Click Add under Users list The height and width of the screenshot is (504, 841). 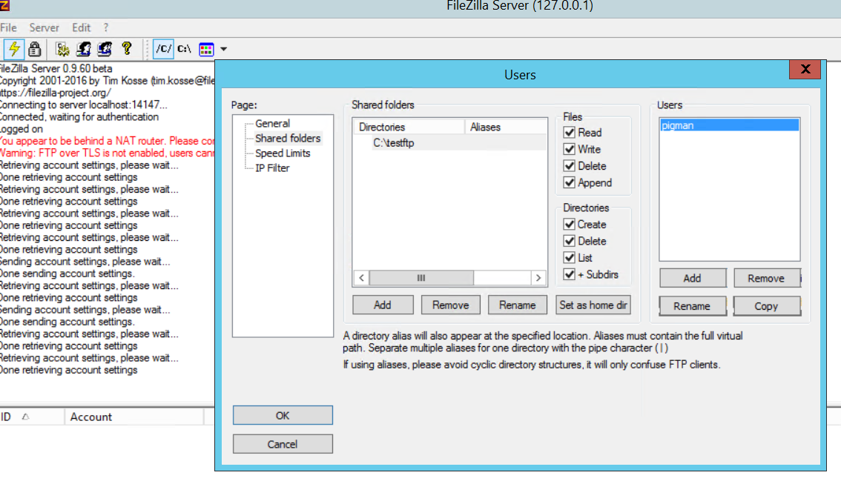(x=693, y=278)
